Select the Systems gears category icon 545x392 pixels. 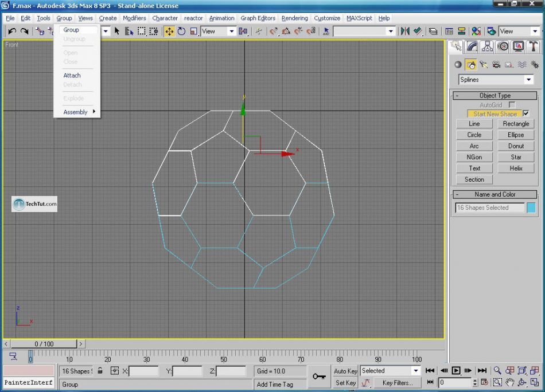(x=535, y=65)
